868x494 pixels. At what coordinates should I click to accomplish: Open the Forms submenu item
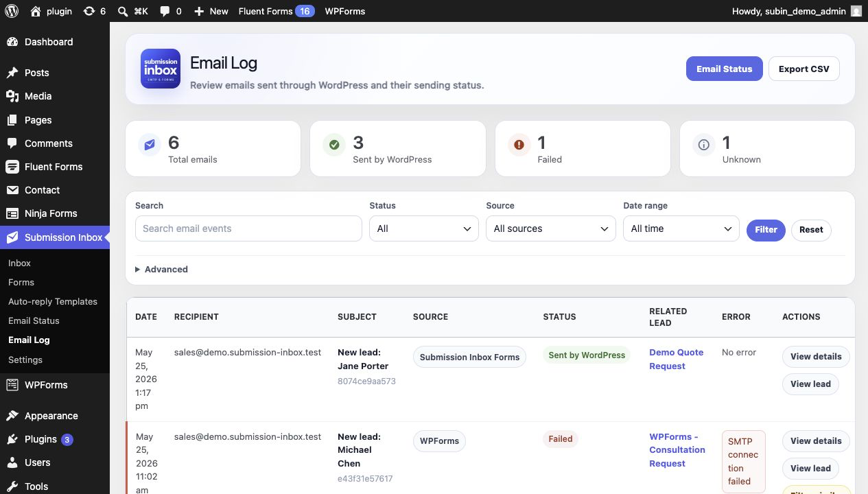[21, 282]
